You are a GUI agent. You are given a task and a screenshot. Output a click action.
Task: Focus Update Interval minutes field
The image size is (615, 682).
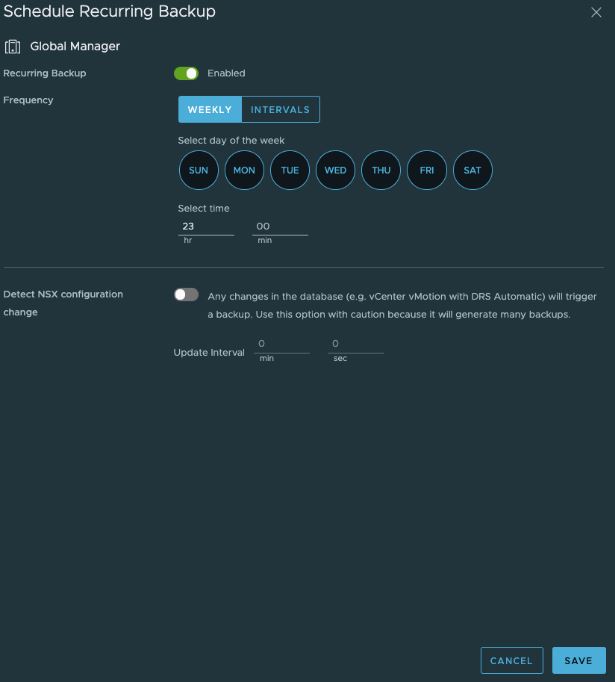283,344
